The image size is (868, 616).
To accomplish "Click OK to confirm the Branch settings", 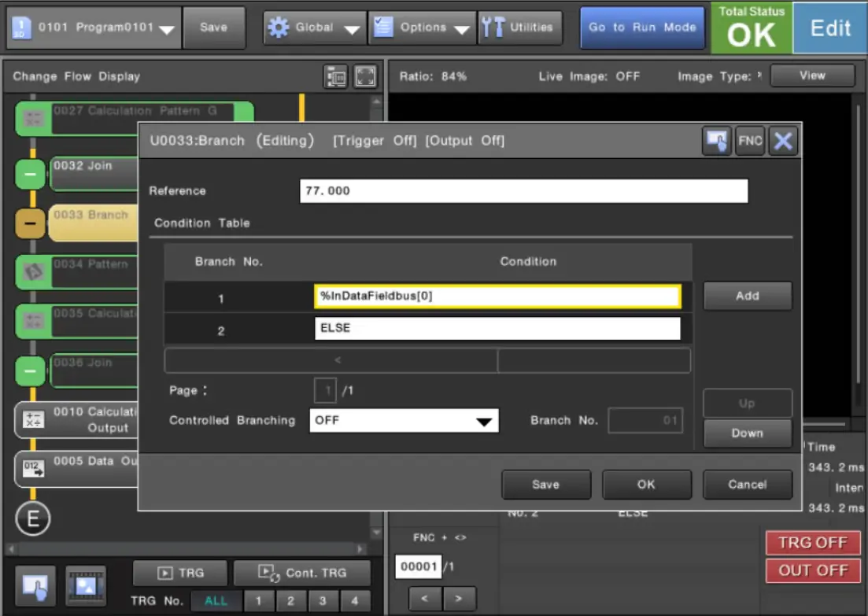I will [646, 485].
